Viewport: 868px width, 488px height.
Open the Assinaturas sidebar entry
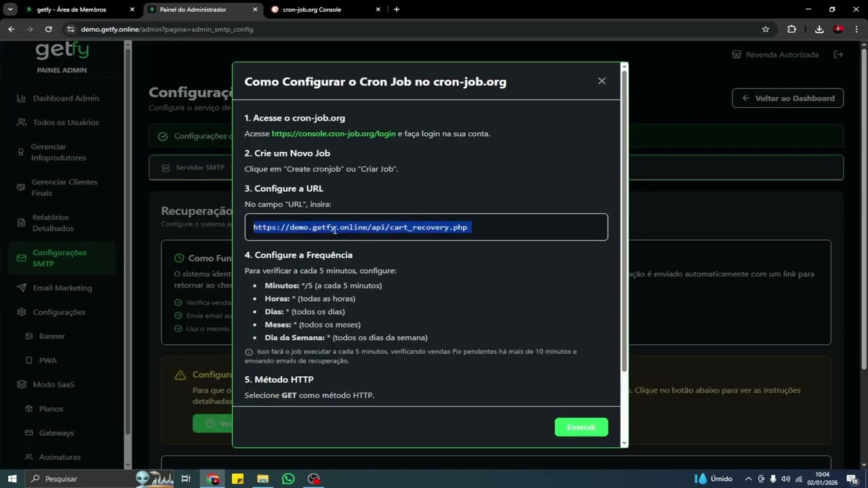(x=60, y=457)
